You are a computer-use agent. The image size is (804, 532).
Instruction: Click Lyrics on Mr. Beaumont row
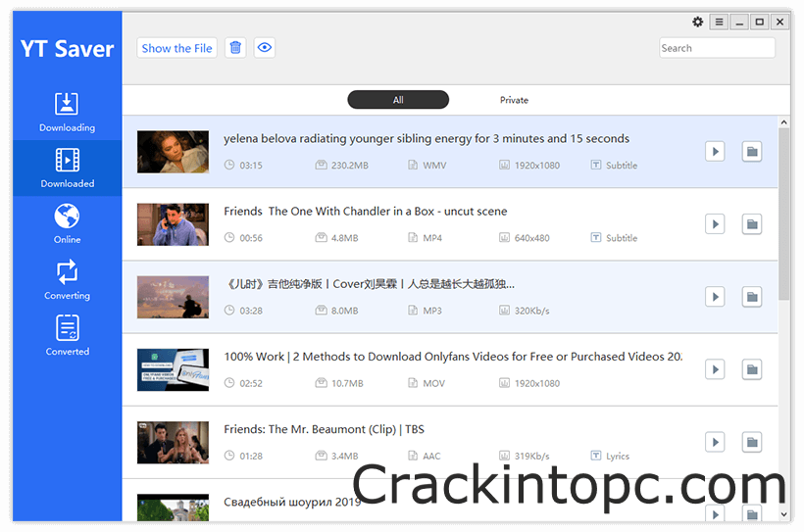(x=610, y=456)
